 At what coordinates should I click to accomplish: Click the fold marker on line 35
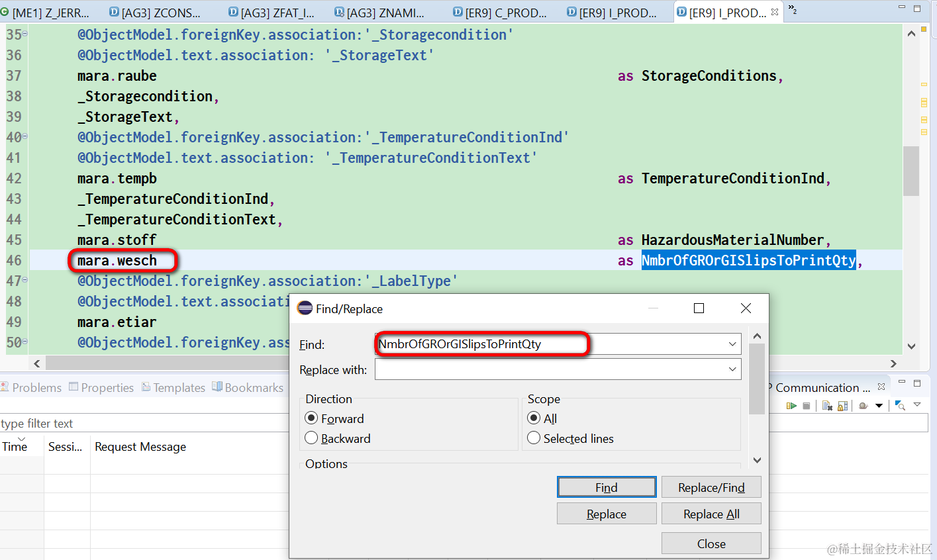point(25,34)
